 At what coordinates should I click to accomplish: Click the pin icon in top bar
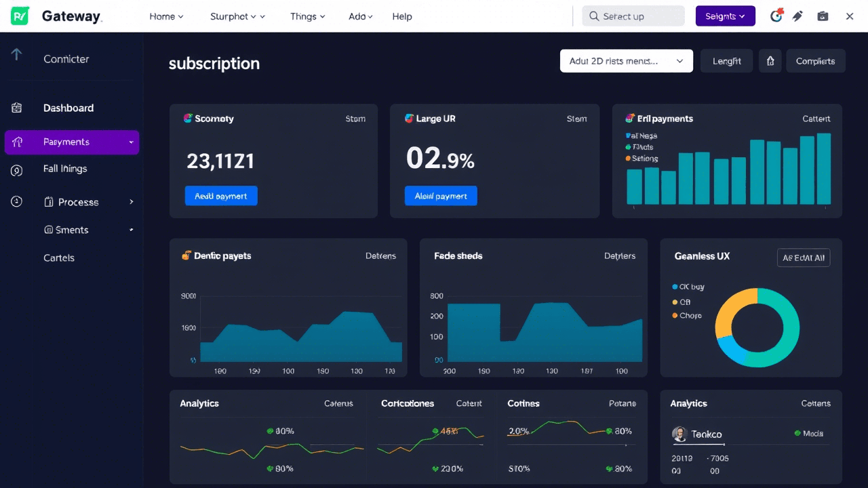[x=798, y=16]
